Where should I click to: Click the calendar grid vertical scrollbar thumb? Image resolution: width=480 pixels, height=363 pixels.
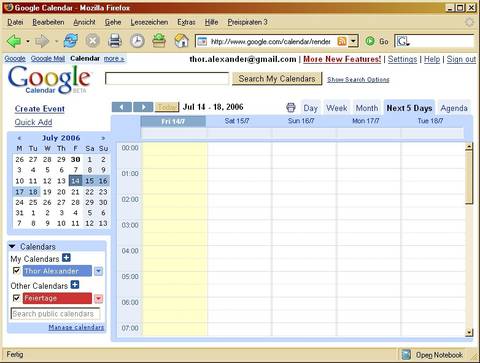point(469,177)
